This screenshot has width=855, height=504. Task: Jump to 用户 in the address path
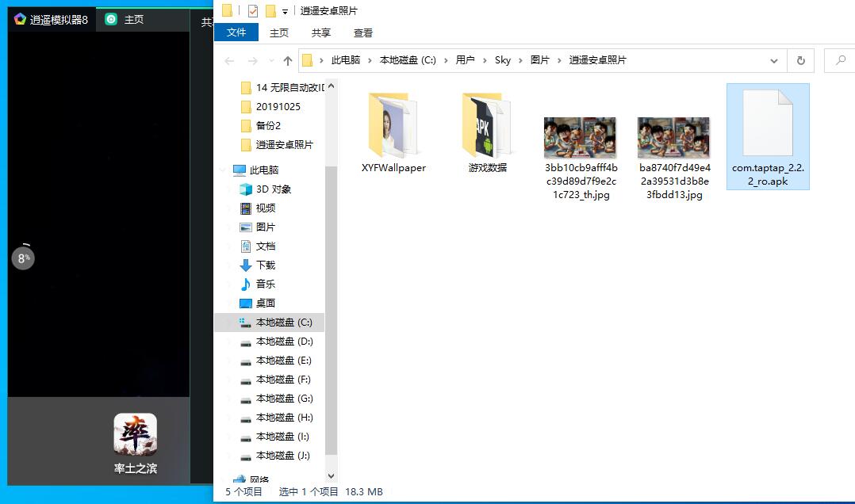click(x=465, y=60)
